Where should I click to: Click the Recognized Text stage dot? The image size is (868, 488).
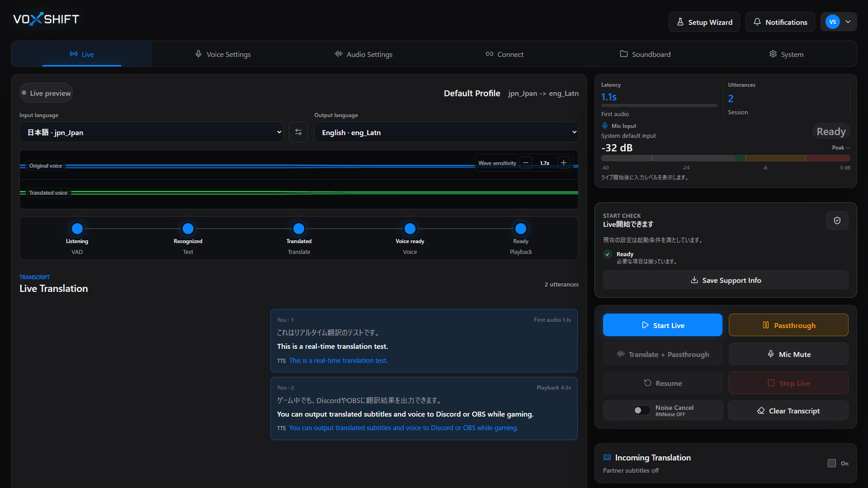click(x=188, y=229)
